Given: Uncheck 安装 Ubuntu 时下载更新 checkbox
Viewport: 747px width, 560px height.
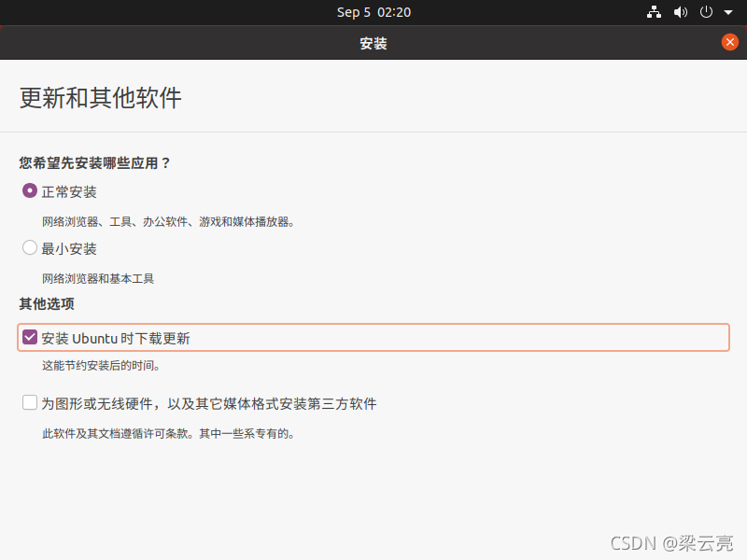Looking at the screenshot, I should [x=30, y=338].
